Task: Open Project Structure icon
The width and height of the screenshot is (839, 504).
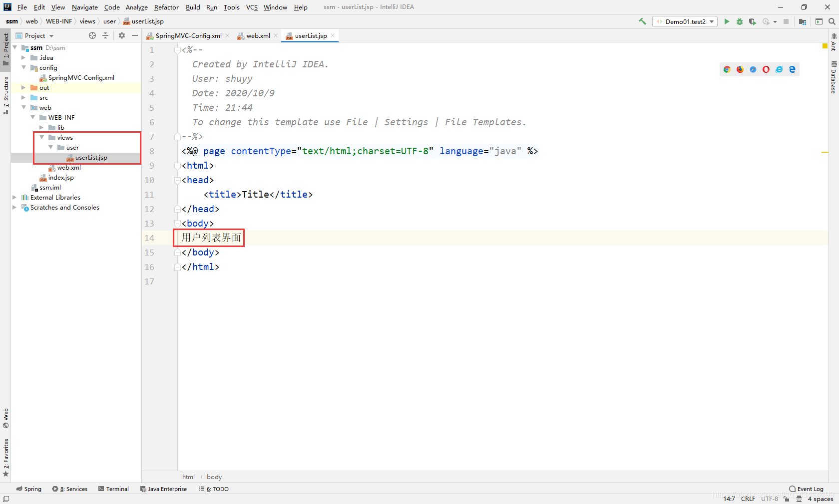Action: click(x=803, y=21)
